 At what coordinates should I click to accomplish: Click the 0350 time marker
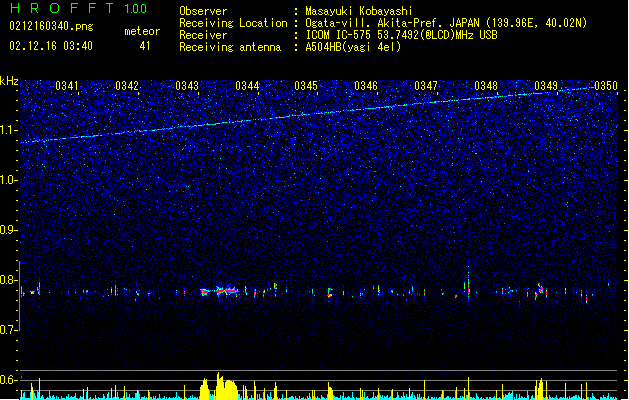click(606, 86)
